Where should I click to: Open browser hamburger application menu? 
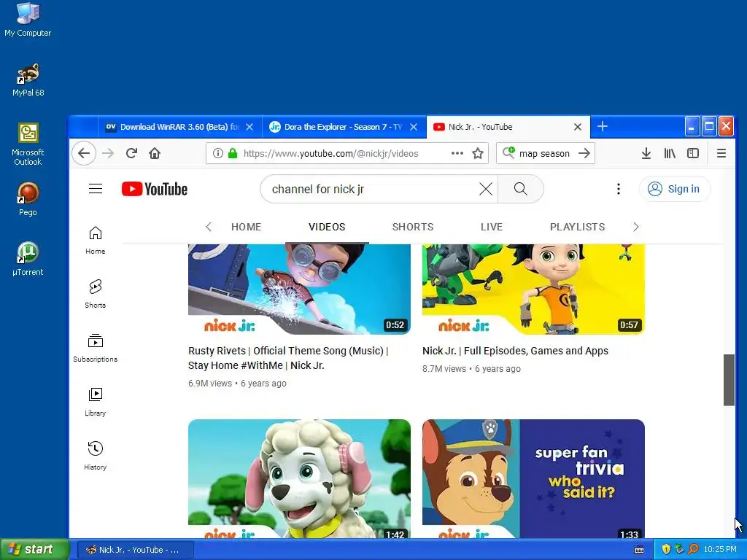[721, 153]
